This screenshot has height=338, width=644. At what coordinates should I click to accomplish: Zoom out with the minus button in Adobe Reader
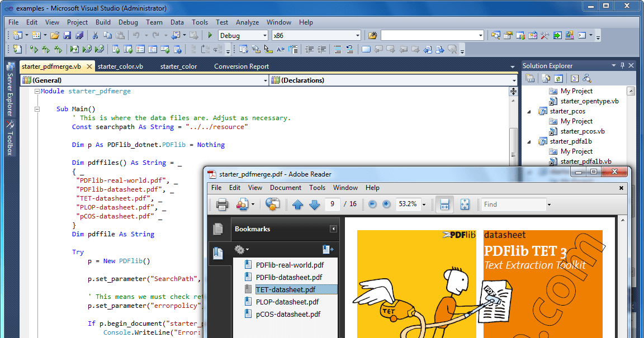click(372, 204)
